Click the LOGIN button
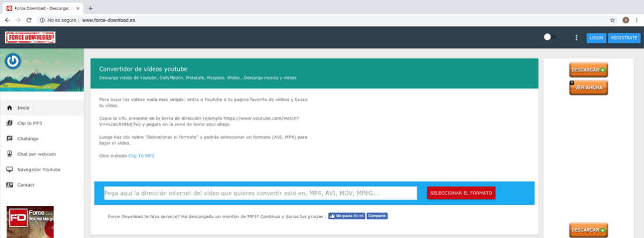The image size is (644, 238). [x=596, y=38]
